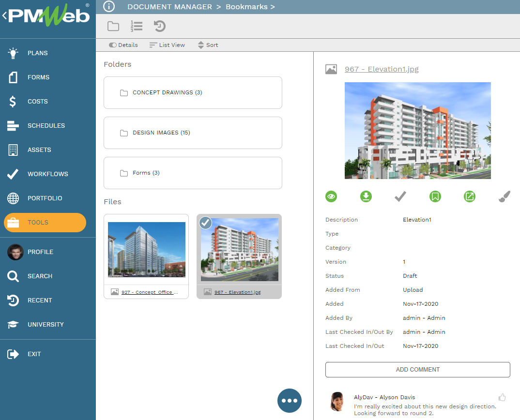The height and width of the screenshot is (420, 520).
Task: Click the green bookmark icon
Action: 435,196
